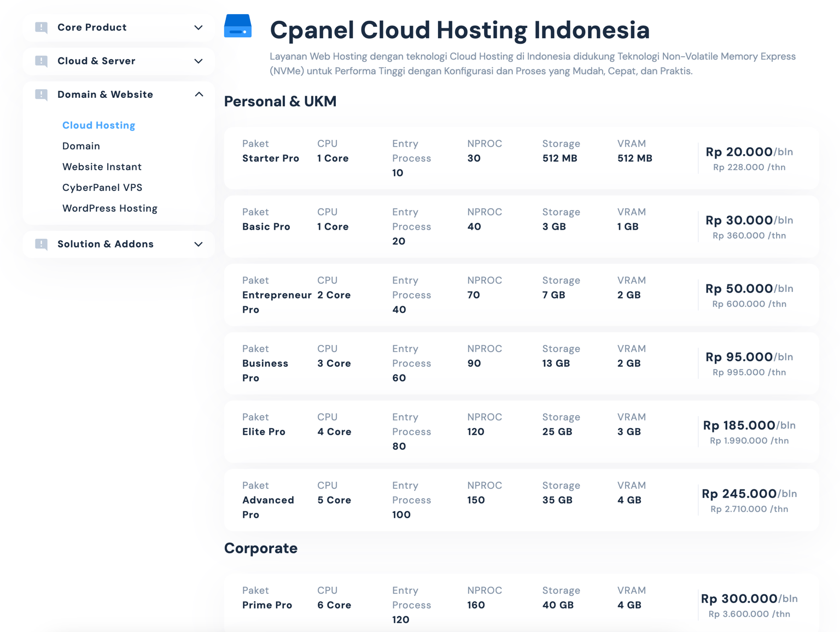The height and width of the screenshot is (632, 840).
Task: Click the 35 GB Storage value
Action: click(557, 500)
